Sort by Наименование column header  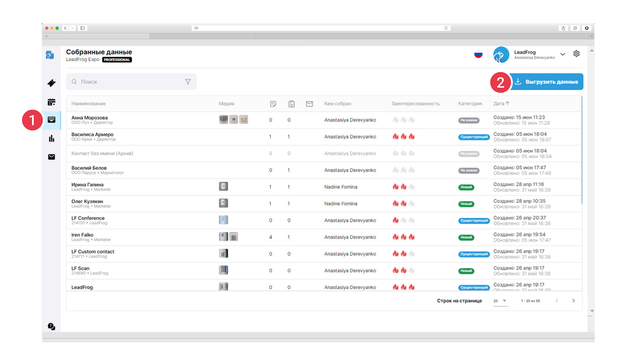tap(88, 104)
